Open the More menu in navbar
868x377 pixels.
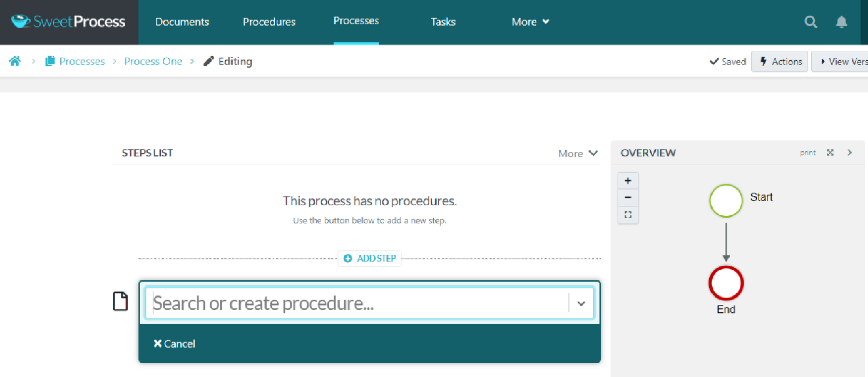[x=530, y=22]
